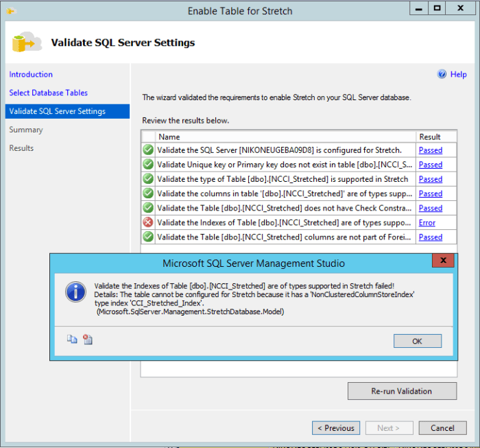Screen dimensions: 480x448
Task: Click the red error icon in Indexes row
Action: coord(148,222)
